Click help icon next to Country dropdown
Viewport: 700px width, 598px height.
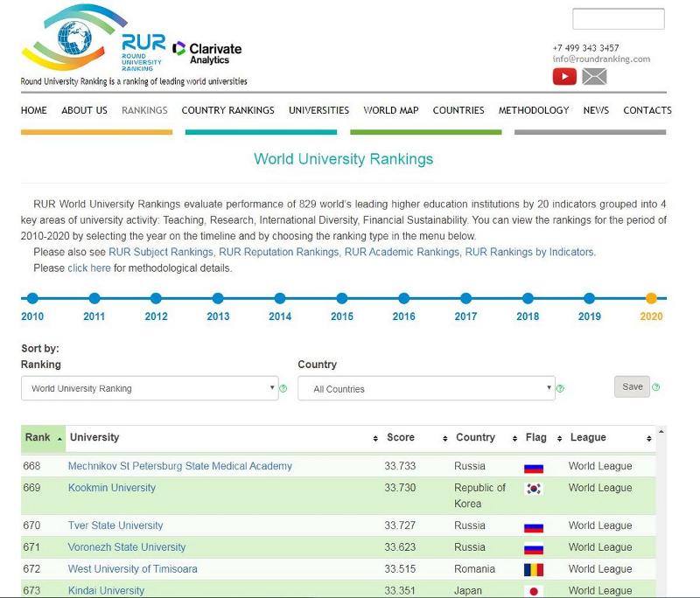click(560, 388)
